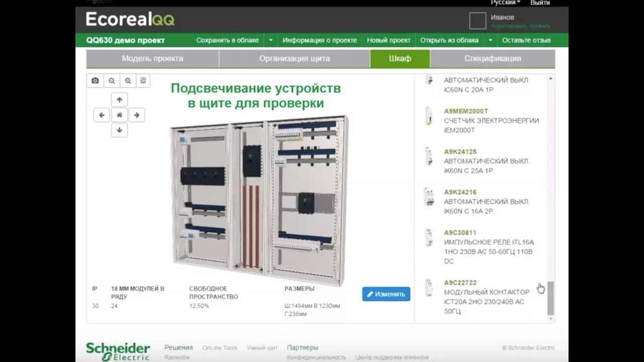The width and height of the screenshot is (644, 362).
Task: Click the device list scroll-down arrow
Action: [550, 319]
